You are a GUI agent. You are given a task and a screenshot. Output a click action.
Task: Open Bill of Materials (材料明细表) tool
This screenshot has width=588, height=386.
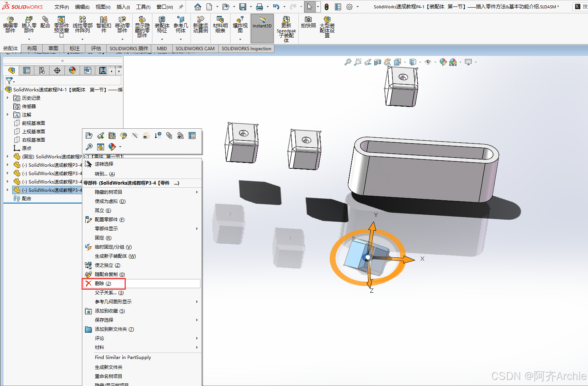(x=220, y=25)
